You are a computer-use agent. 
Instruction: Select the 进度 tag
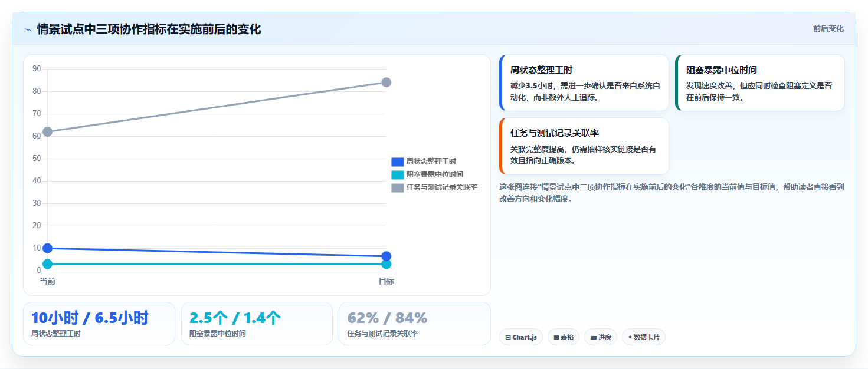601,337
